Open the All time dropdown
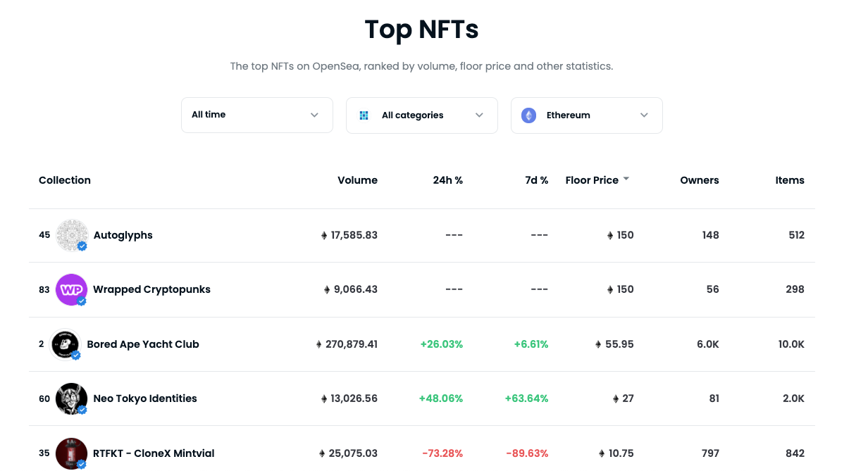The height and width of the screenshot is (471, 868). click(256, 114)
